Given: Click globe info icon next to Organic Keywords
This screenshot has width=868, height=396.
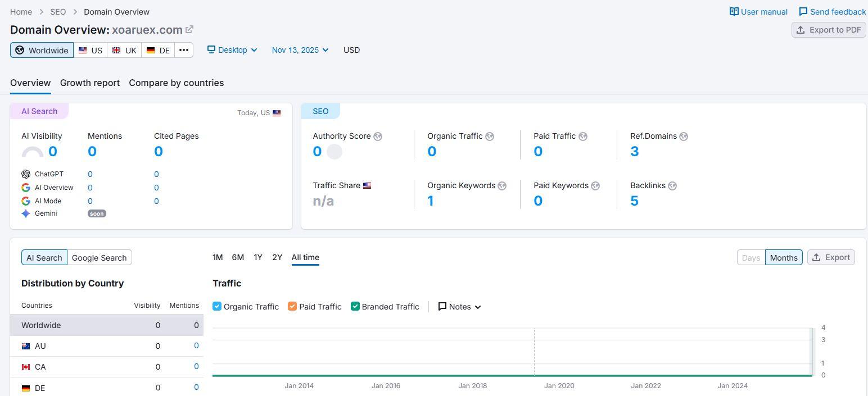Looking at the screenshot, I should (x=502, y=186).
